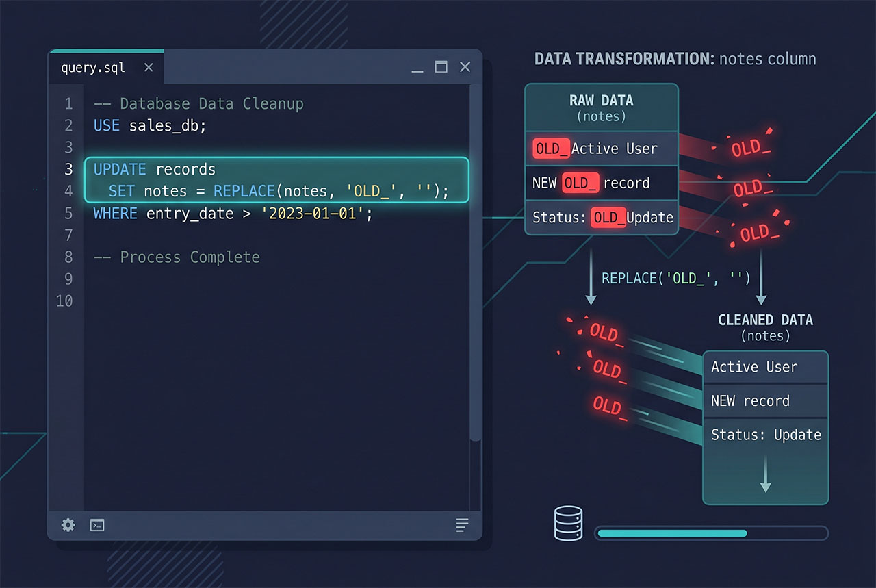Screen dimensions: 876x588
Task: Click the line "UPDATE records"
Action: [155, 169]
